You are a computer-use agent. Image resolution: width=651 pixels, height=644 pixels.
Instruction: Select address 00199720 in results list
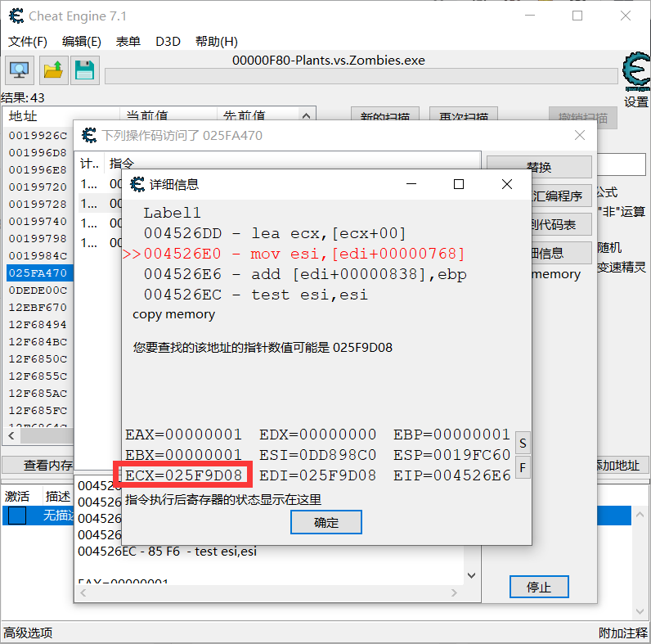pyautogui.click(x=38, y=187)
